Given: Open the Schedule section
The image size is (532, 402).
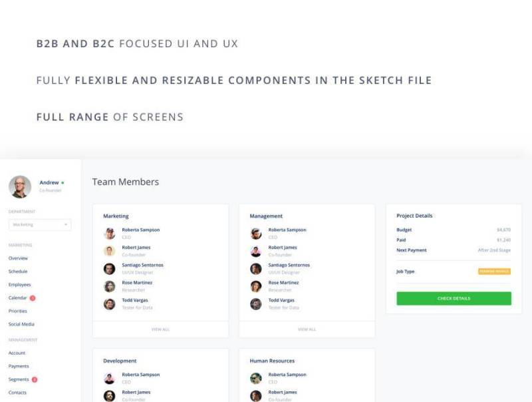Looking at the screenshot, I should click(x=19, y=271).
